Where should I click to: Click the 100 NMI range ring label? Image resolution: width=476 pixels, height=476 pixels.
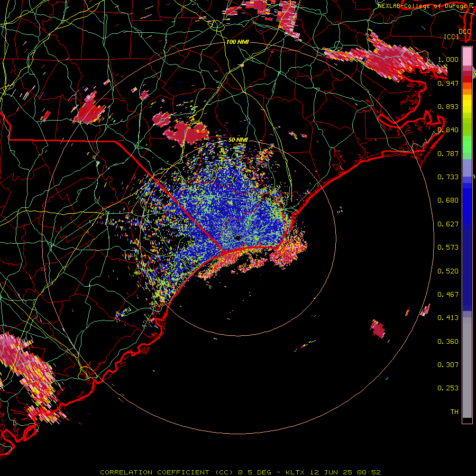(x=237, y=42)
